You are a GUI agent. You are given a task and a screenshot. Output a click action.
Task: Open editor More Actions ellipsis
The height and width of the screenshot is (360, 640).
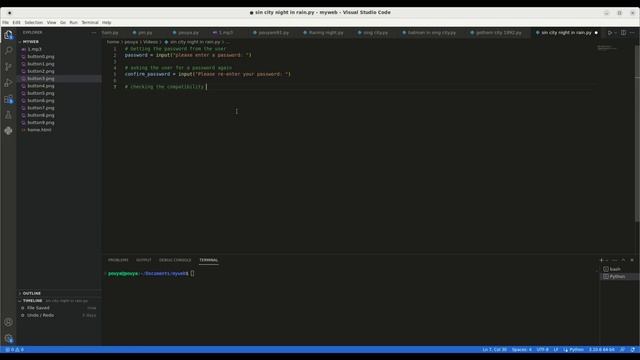tap(632, 33)
